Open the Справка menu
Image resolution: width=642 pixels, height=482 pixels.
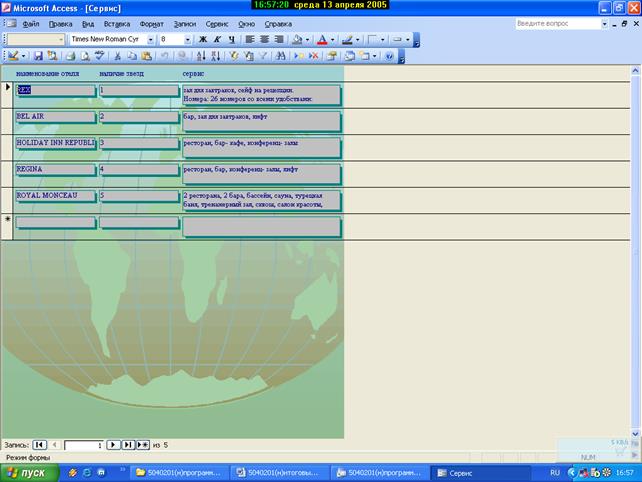point(278,24)
